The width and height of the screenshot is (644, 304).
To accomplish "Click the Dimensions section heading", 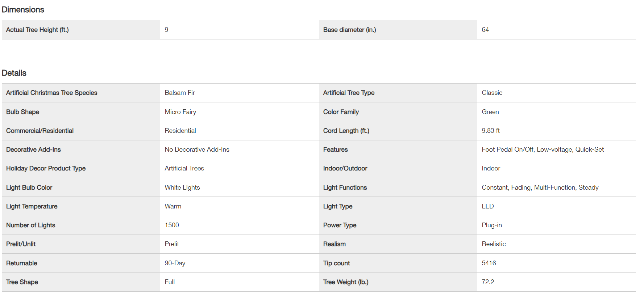I will 23,10.
